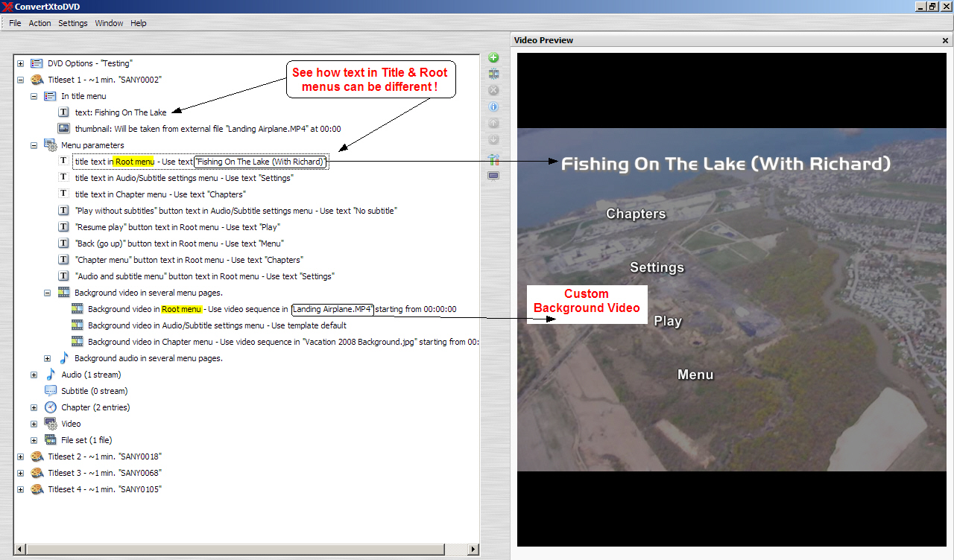Open the Help menu
The width and height of the screenshot is (954, 560).
[x=139, y=23]
